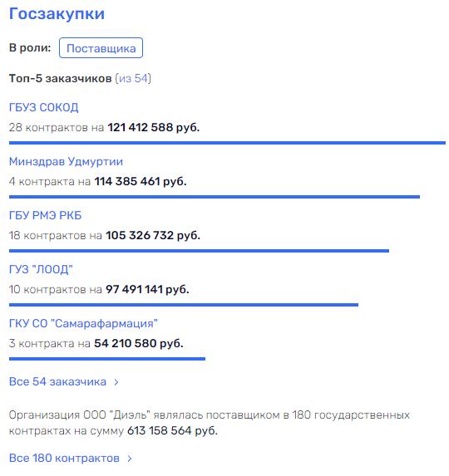The height and width of the screenshot is (476, 449).
Task: Click the (из 54) customers count
Action: click(133, 78)
